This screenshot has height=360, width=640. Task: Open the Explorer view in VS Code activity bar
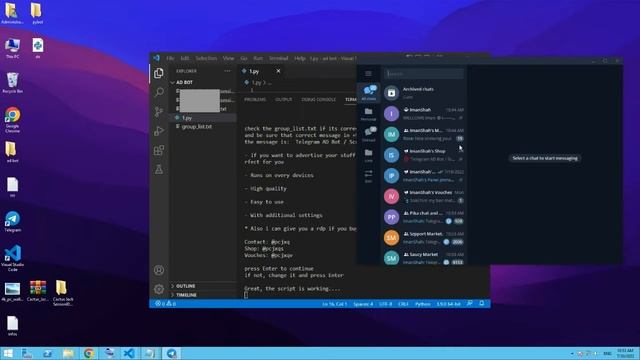point(159,73)
